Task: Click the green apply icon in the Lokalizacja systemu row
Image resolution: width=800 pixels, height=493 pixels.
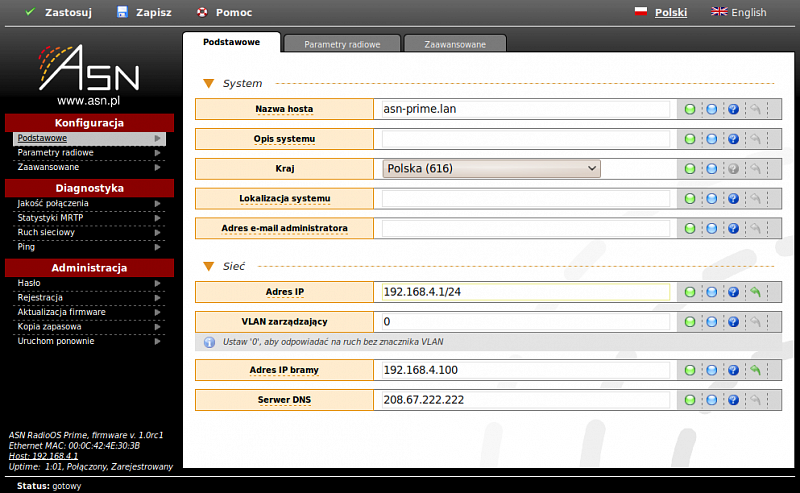Action: [690, 199]
